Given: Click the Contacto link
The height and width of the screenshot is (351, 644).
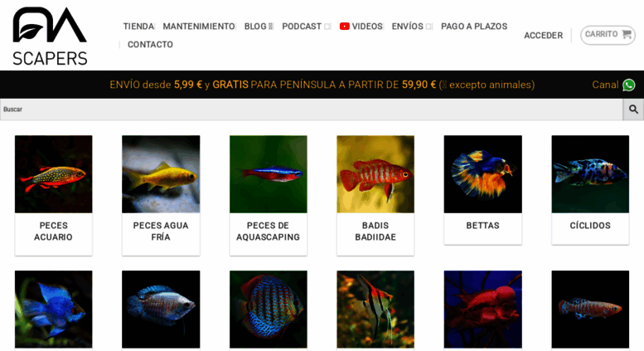Looking at the screenshot, I should click(x=150, y=44).
